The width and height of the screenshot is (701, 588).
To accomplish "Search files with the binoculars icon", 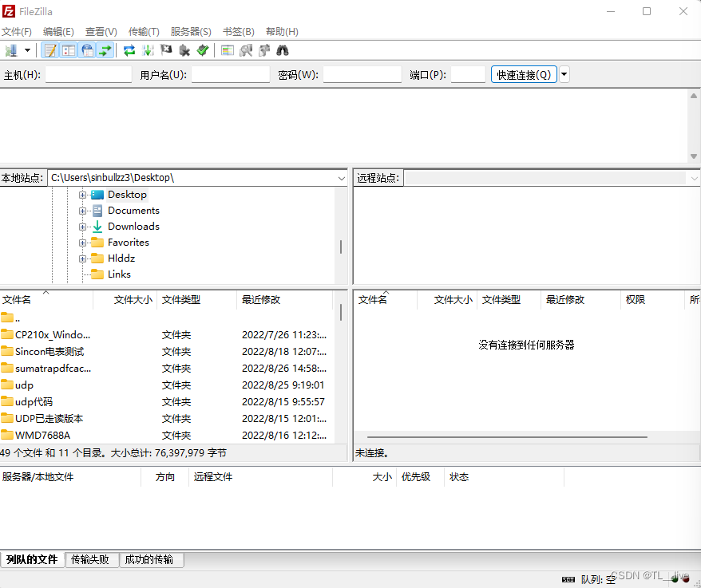I will (x=283, y=50).
